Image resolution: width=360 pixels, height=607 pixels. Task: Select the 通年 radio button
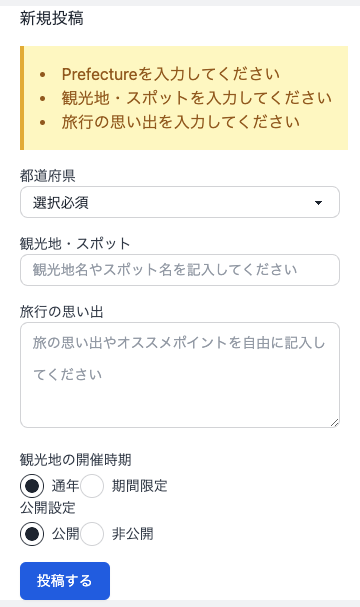32,485
